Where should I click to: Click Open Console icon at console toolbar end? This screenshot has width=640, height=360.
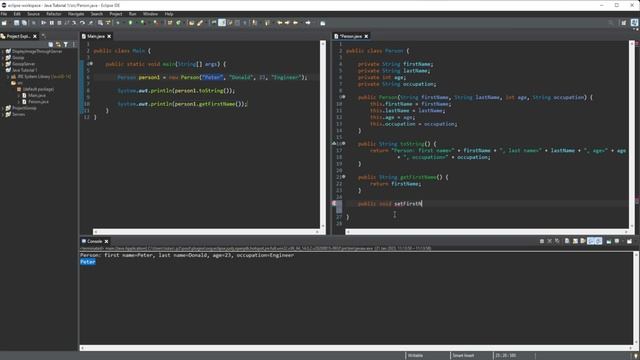629,241
